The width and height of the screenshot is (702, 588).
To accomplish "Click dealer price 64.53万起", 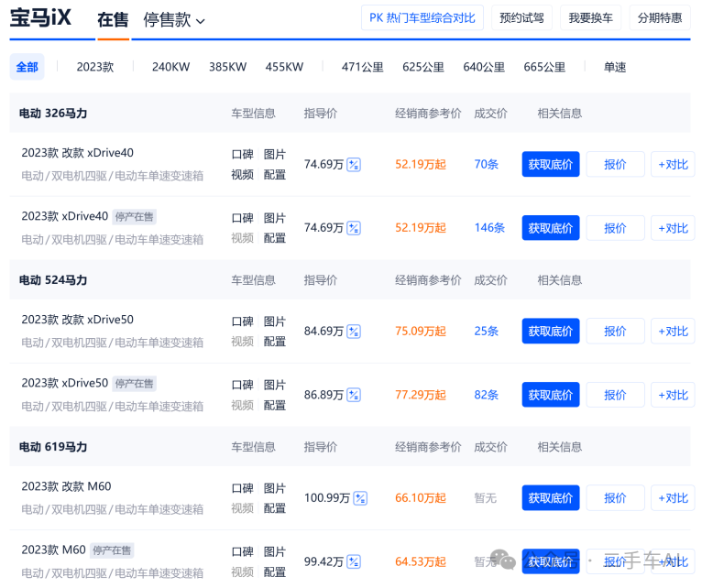I will point(421,562).
